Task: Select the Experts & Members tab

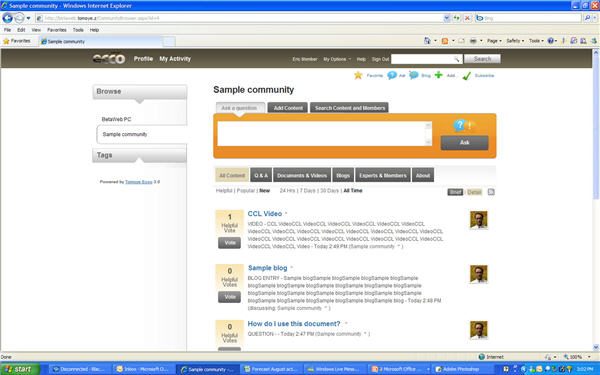Action: [x=383, y=175]
